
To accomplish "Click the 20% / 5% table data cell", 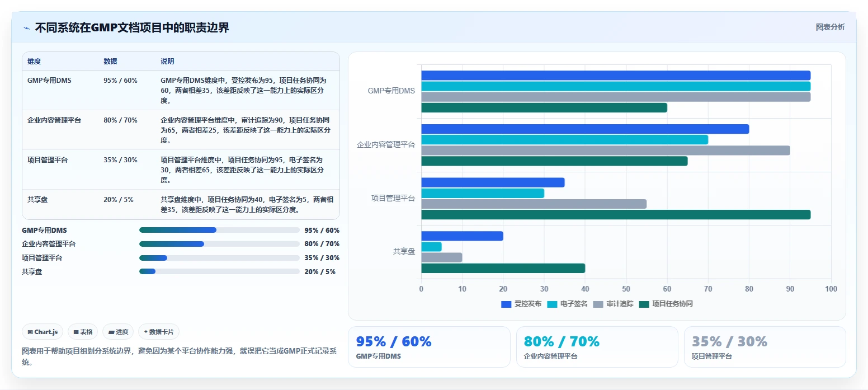I will pyautogui.click(x=118, y=200).
